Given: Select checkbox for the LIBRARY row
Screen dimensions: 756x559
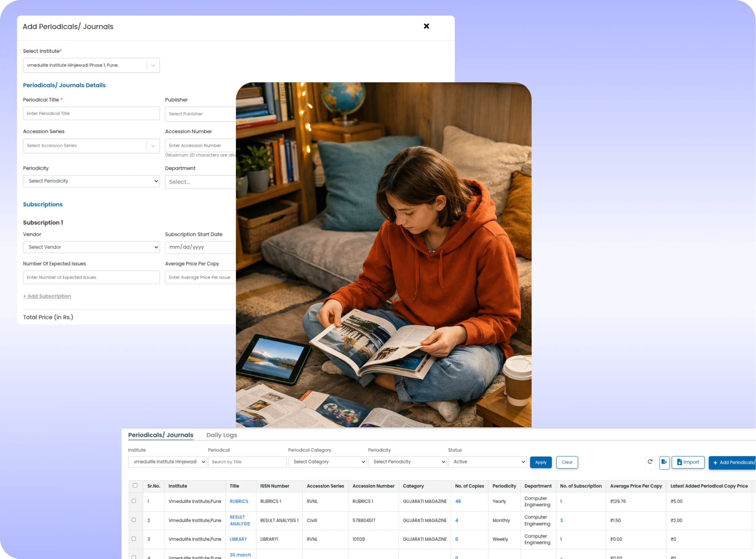Looking at the screenshot, I should [134, 539].
